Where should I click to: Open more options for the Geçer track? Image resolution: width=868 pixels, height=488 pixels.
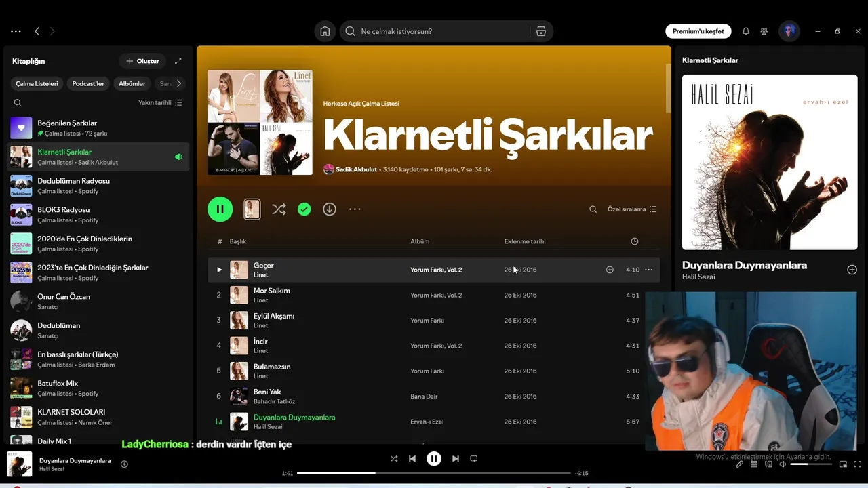(648, 270)
